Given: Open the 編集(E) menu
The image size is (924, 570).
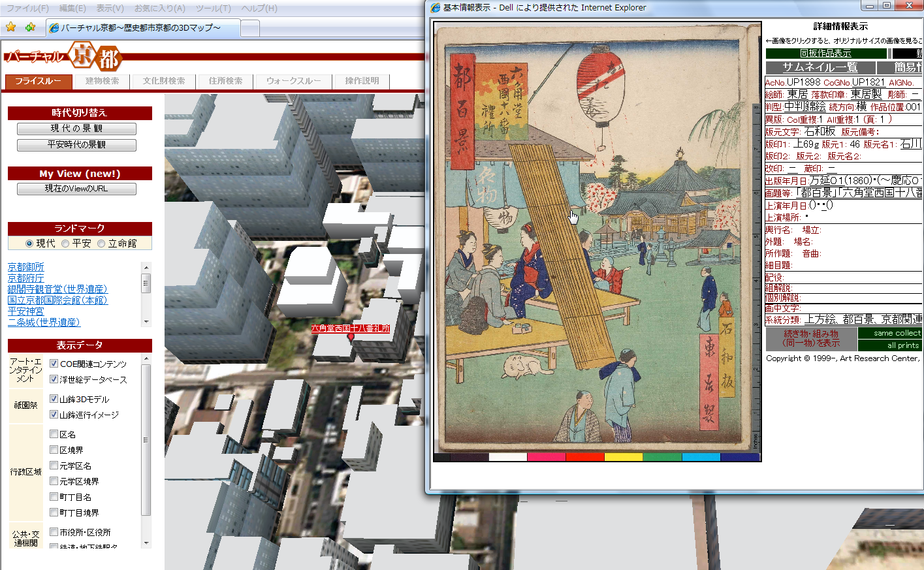Looking at the screenshot, I should click(72, 8).
